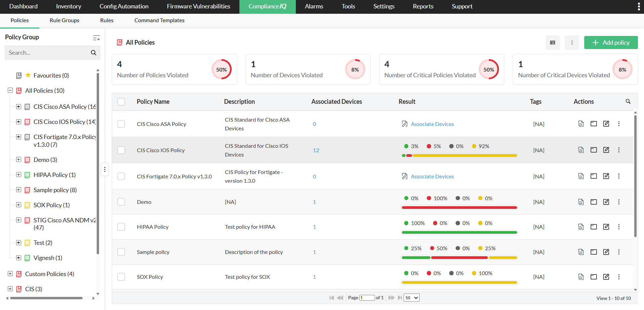The height and width of the screenshot is (310, 644).
Task: Open the Firmware Vulnerabilities menu
Action: (198, 6)
